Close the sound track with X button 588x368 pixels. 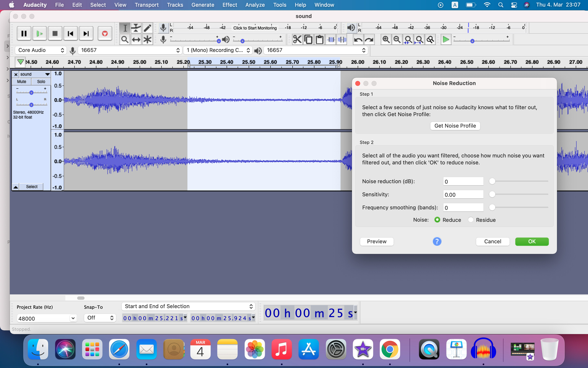pyautogui.click(x=16, y=74)
